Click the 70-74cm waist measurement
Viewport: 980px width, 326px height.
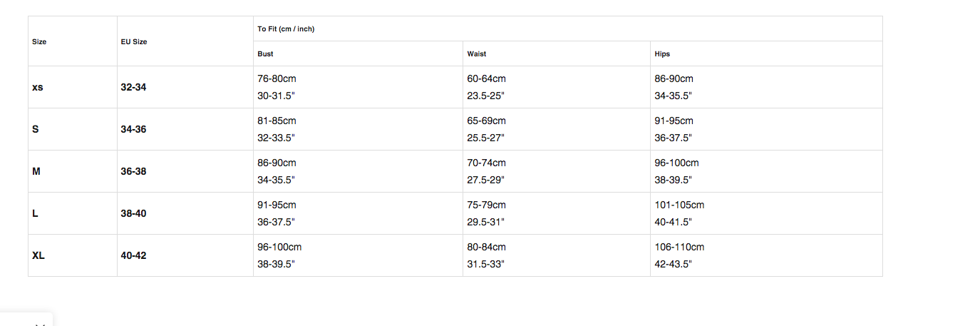click(486, 163)
